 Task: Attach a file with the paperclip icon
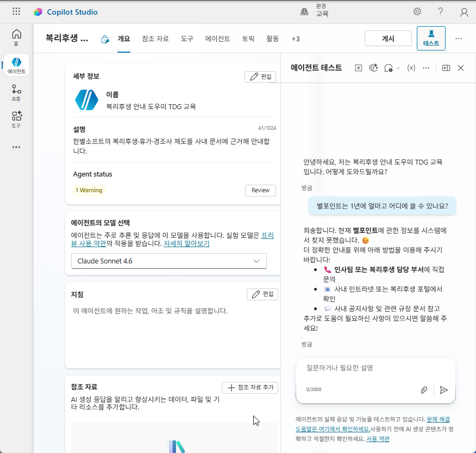point(424,390)
